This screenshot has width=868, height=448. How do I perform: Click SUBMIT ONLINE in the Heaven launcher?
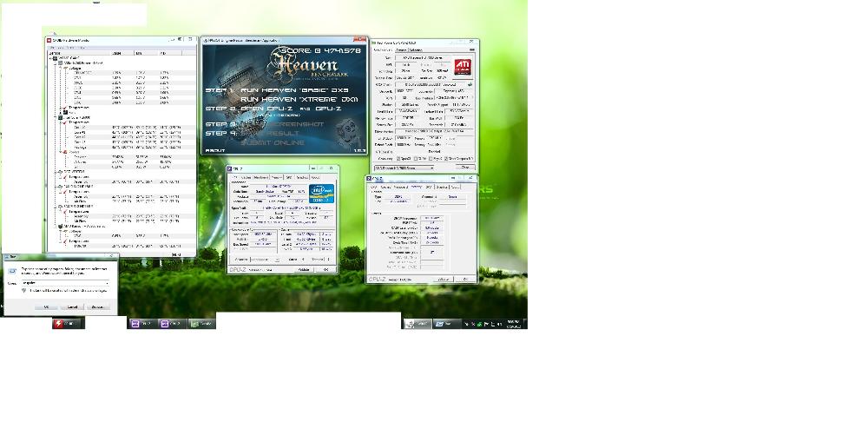(x=273, y=142)
